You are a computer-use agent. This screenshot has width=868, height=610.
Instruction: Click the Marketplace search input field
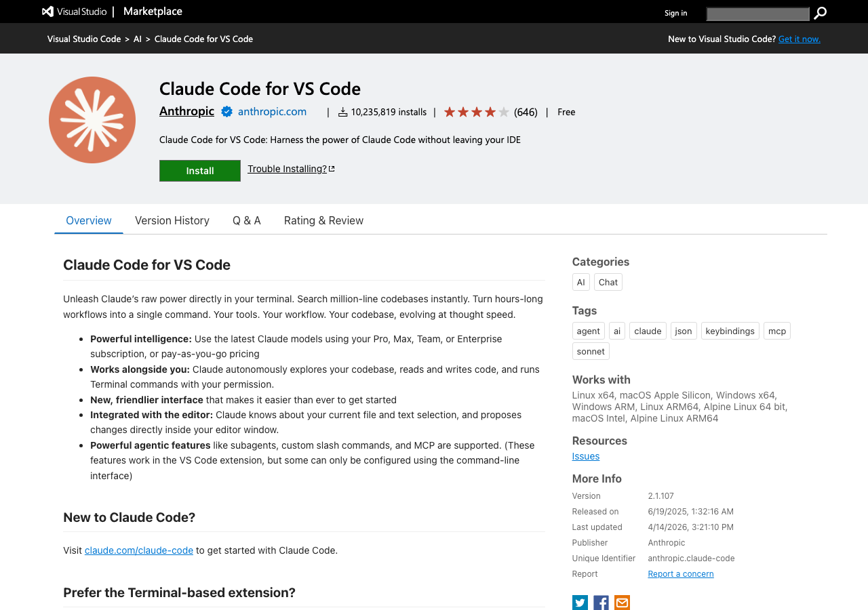tap(757, 14)
